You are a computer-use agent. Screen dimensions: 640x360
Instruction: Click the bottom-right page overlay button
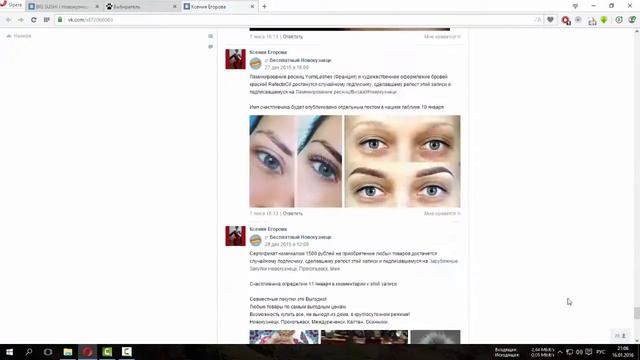[x=620, y=336]
